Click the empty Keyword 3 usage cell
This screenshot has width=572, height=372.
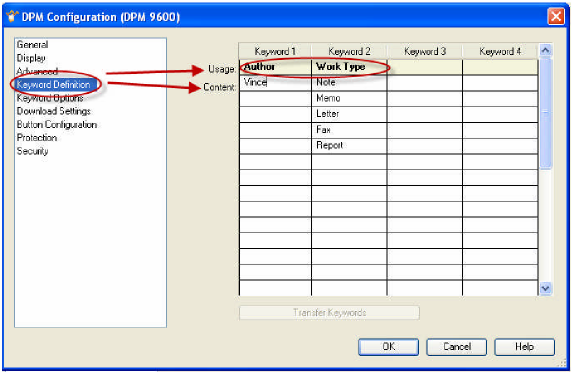pyautogui.click(x=425, y=67)
